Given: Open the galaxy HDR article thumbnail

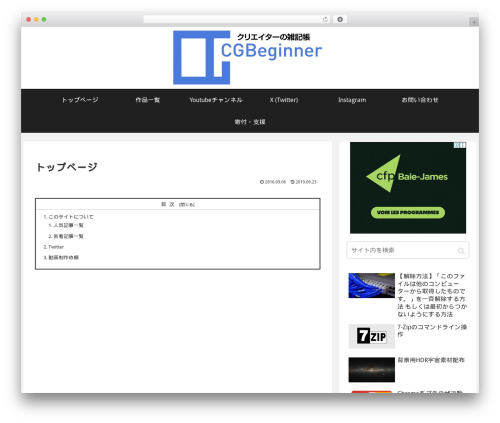Looking at the screenshot, I should click(371, 370).
